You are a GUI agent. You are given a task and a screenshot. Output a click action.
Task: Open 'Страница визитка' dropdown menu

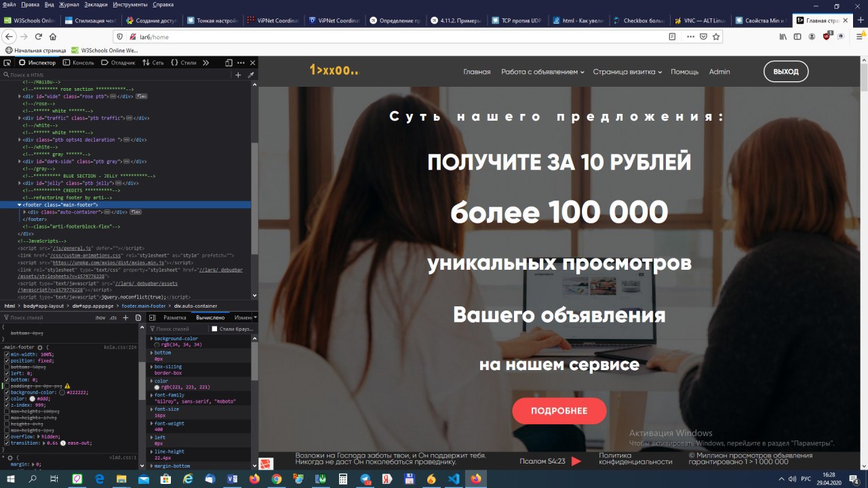coord(627,72)
